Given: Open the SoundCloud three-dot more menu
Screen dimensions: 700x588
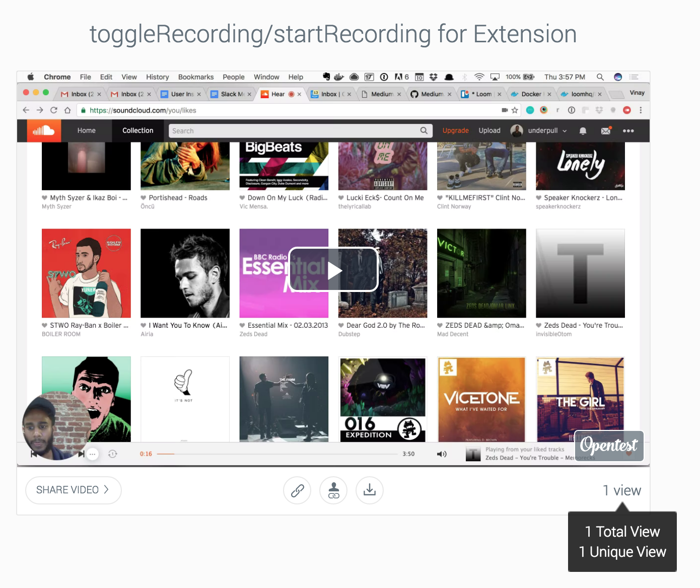Looking at the screenshot, I should tap(628, 131).
